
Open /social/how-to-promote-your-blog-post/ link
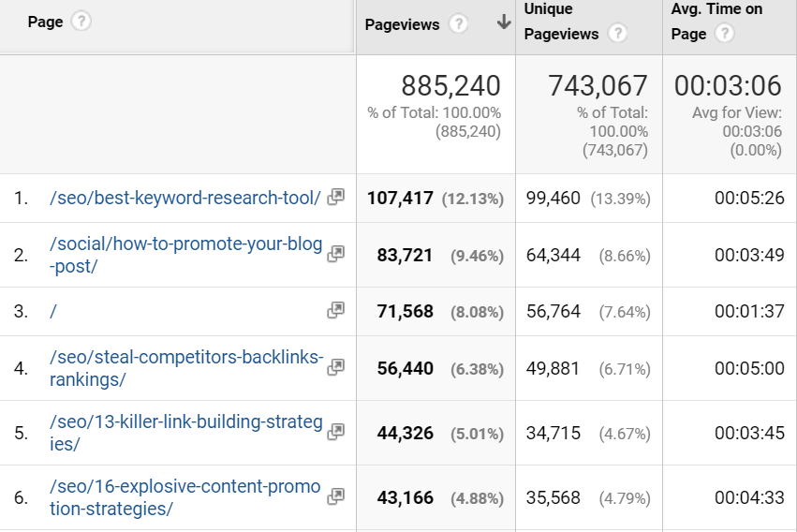click(185, 255)
